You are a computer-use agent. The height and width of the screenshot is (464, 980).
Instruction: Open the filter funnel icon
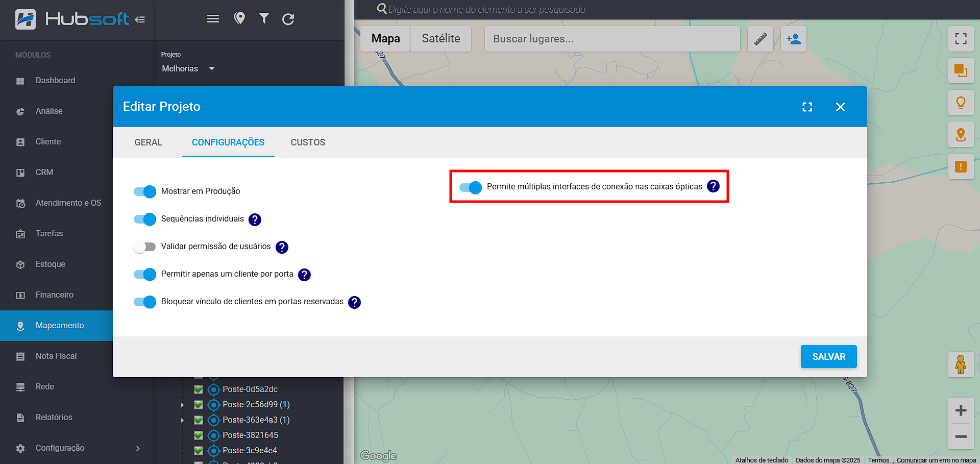[x=264, y=19]
